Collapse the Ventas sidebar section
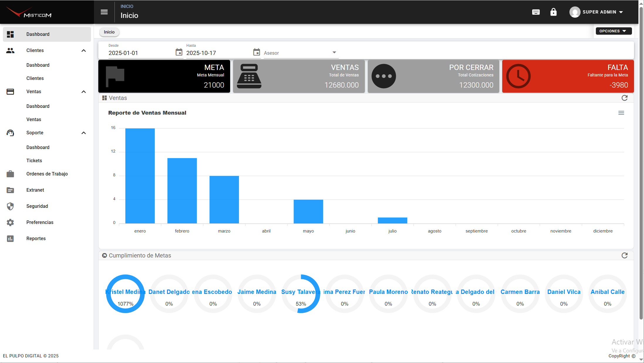Image resolution: width=644 pixels, height=363 pixels. coord(84,92)
